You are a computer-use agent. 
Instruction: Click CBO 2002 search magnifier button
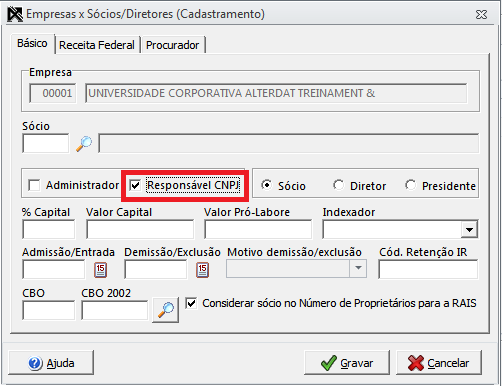[x=165, y=310]
